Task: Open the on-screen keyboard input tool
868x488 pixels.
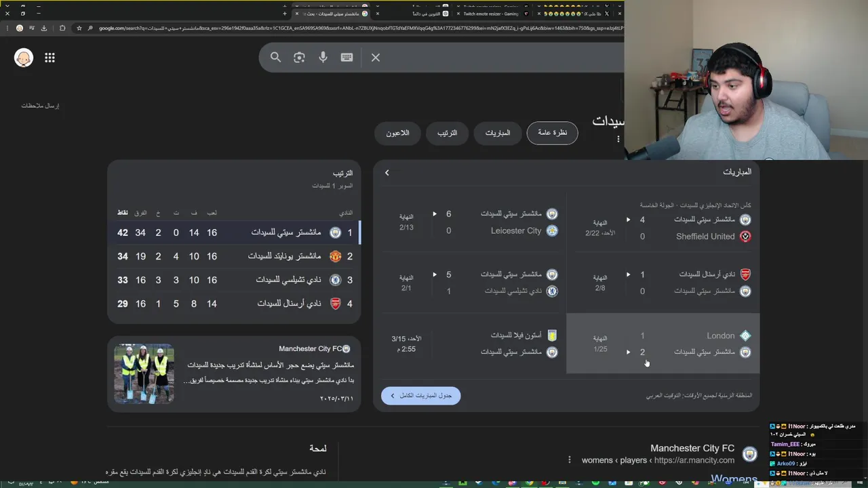Action: 347,58
